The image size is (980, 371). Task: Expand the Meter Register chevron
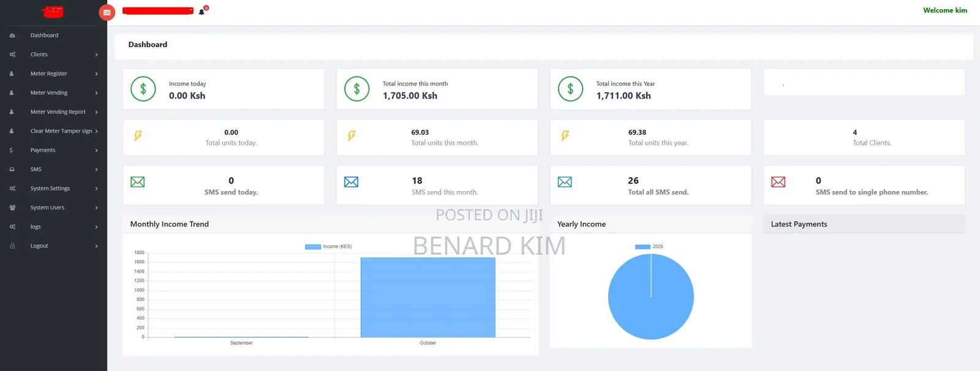(96, 74)
